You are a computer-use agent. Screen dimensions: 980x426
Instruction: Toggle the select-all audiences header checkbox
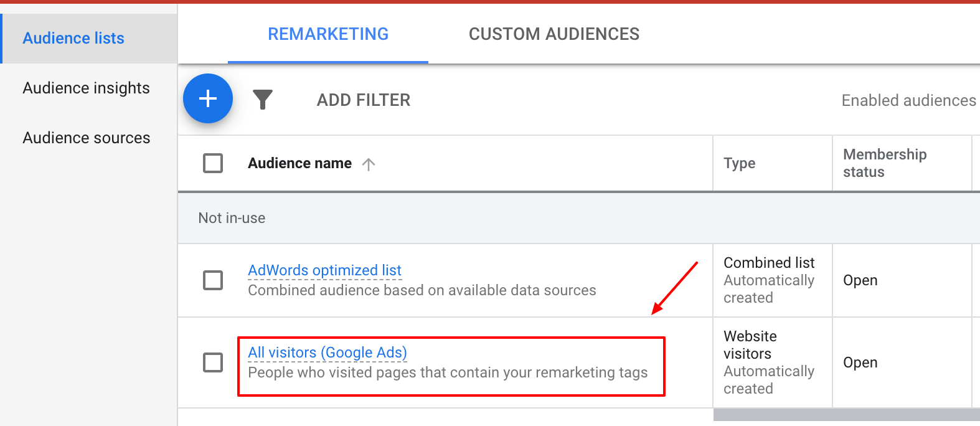click(213, 163)
